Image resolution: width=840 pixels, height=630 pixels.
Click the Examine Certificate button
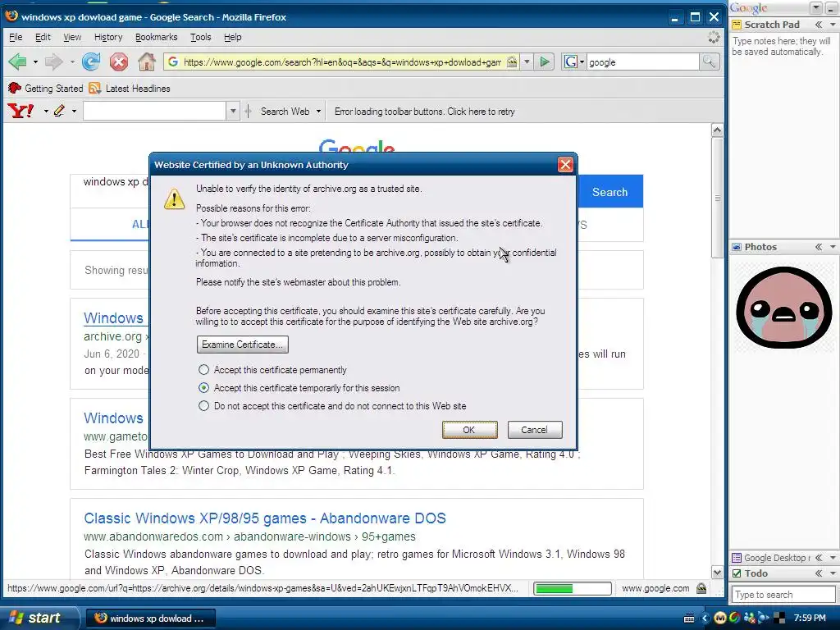coord(243,345)
